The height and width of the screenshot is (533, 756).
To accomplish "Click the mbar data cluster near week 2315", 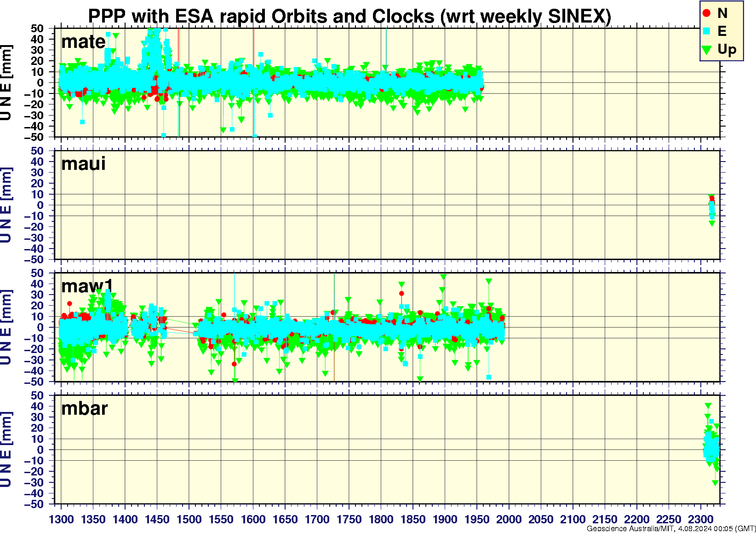I will 712,444.
